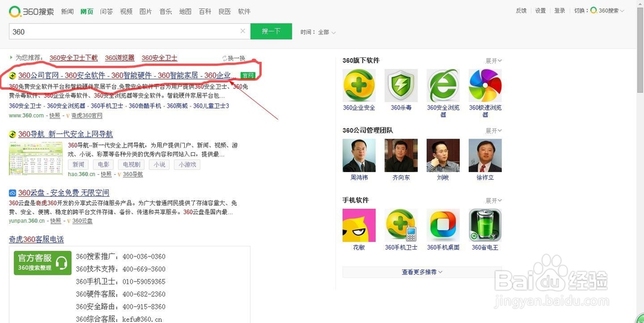The height and width of the screenshot is (323, 644).
Task: Click the 小游戏 button under 360导航
Action: pyautogui.click(x=187, y=164)
